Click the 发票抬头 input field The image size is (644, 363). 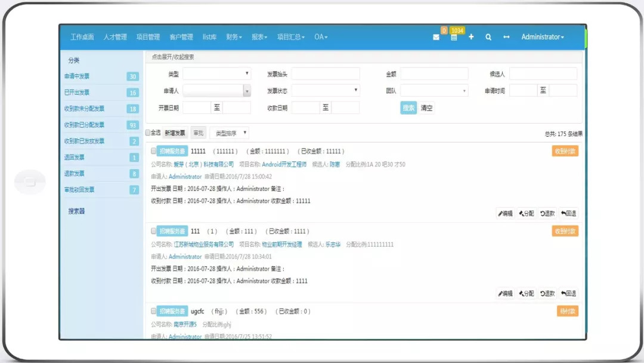point(325,74)
